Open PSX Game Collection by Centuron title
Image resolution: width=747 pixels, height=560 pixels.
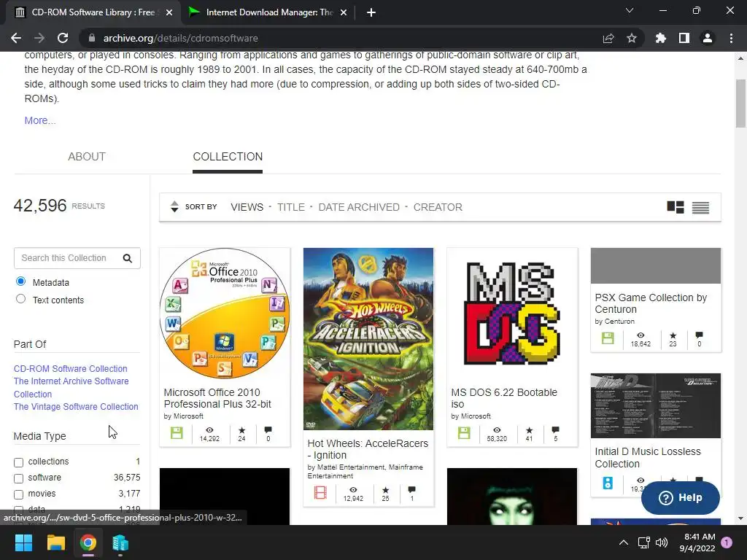point(651,303)
